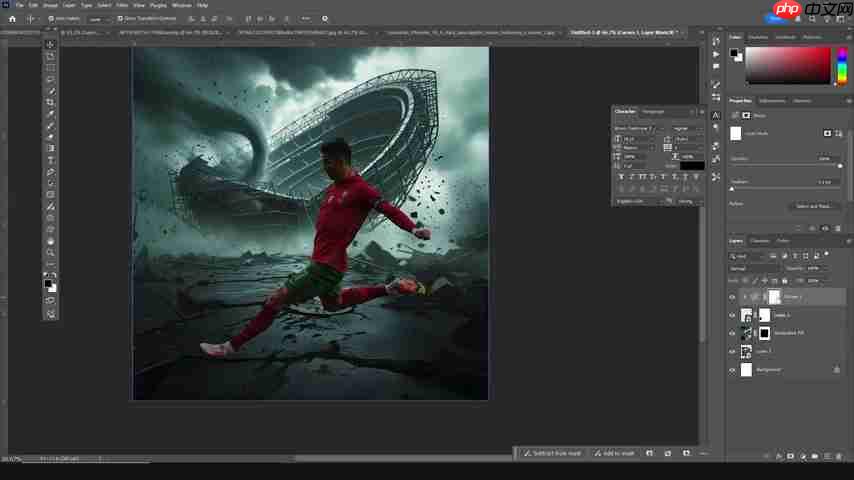This screenshot has height=480, width=854.
Task: Switch to the Paragraph tab
Action: tap(653, 111)
